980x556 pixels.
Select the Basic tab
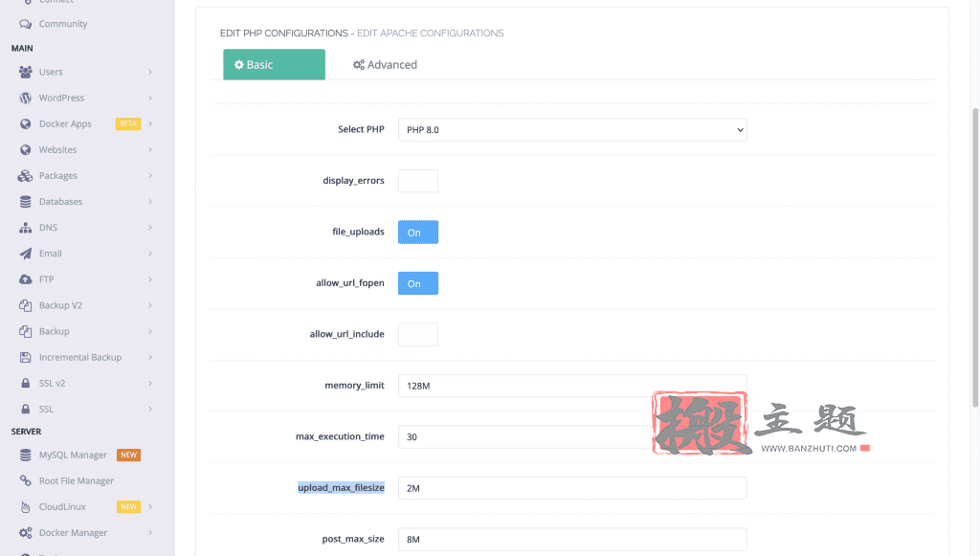274,64
